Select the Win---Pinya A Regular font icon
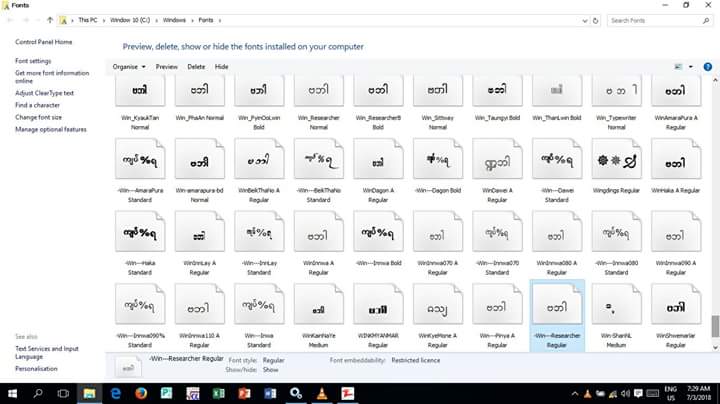 point(497,304)
